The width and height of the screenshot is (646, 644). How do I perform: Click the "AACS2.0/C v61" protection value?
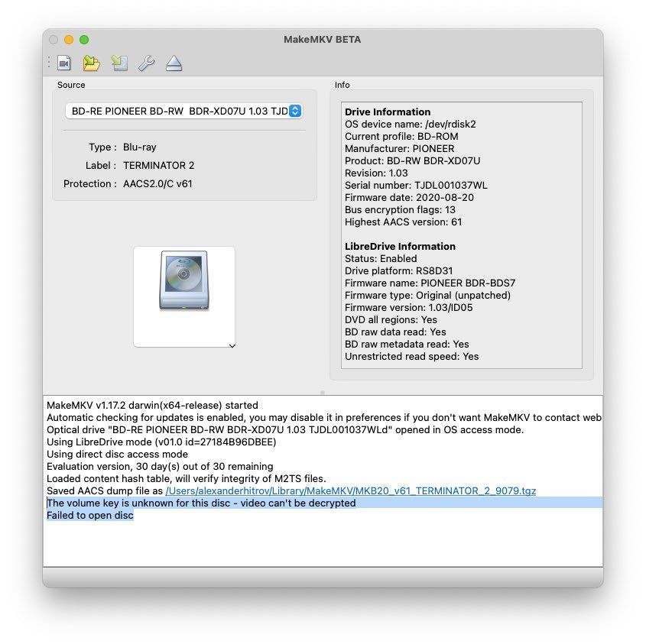coord(157,183)
